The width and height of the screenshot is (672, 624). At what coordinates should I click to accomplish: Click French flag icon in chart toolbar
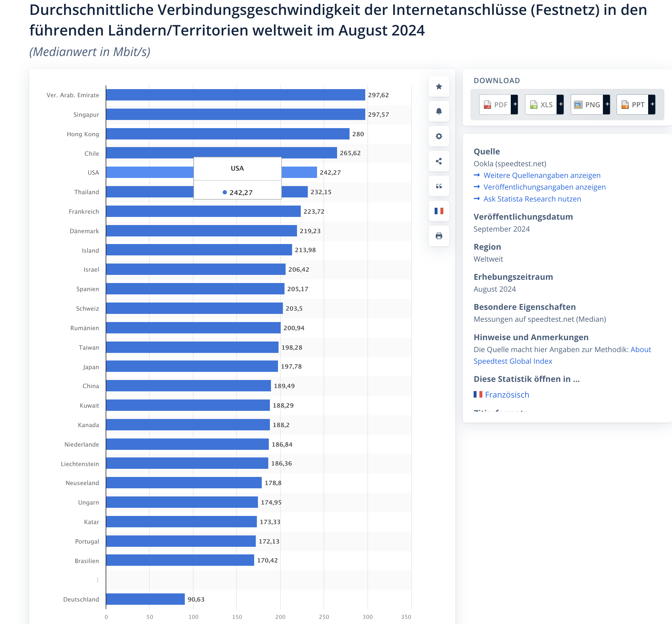point(438,211)
